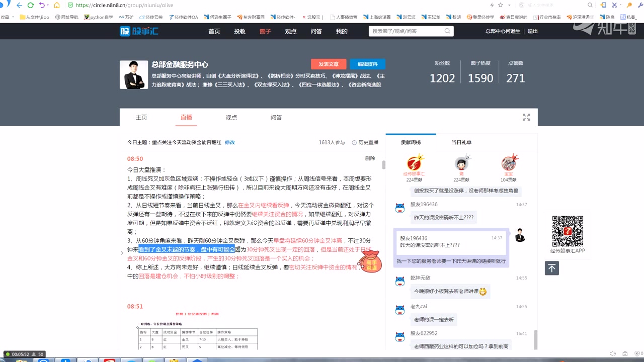Click the 发表文章 button

click(329, 64)
